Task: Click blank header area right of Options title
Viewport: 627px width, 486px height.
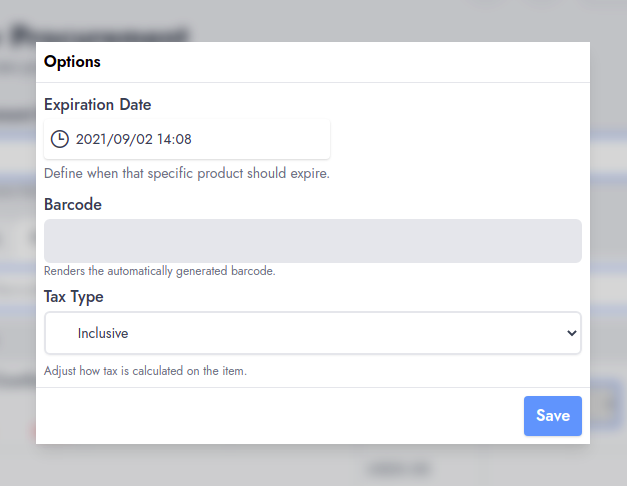Action: [344, 62]
